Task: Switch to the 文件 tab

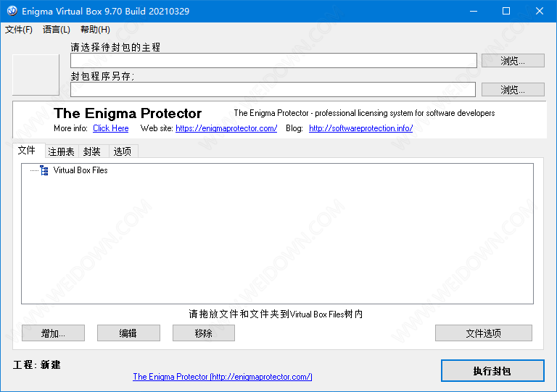Action: click(29, 151)
